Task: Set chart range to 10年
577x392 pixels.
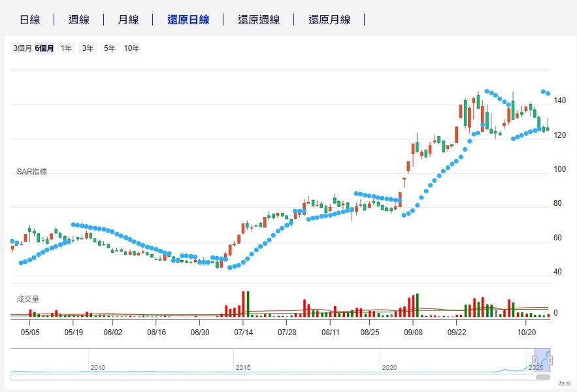Action: click(x=131, y=48)
